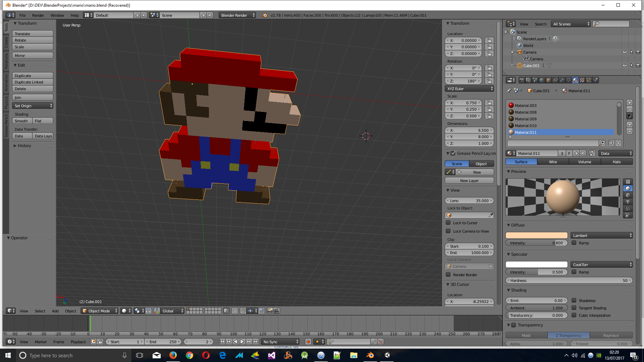Open the Texture properties tab checker icon
The image size is (644, 362).
582,80
